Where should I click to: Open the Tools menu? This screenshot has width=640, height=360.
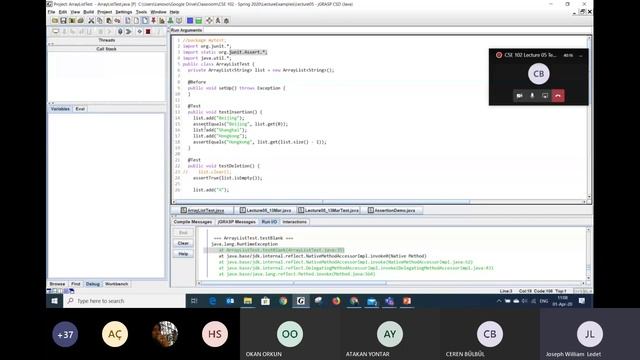141,12
